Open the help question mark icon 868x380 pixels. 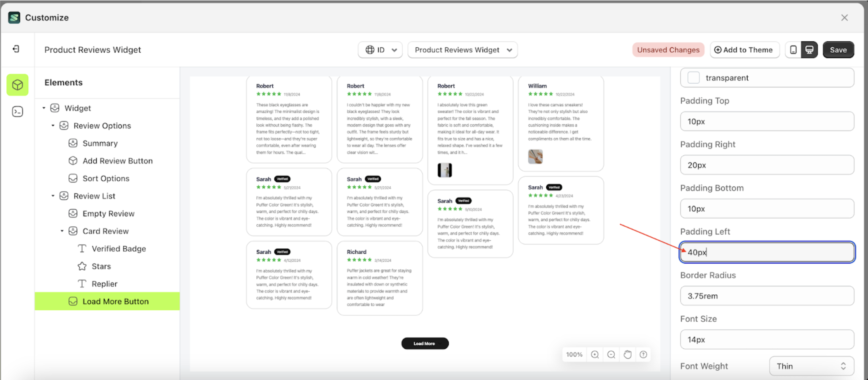[x=643, y=355]
